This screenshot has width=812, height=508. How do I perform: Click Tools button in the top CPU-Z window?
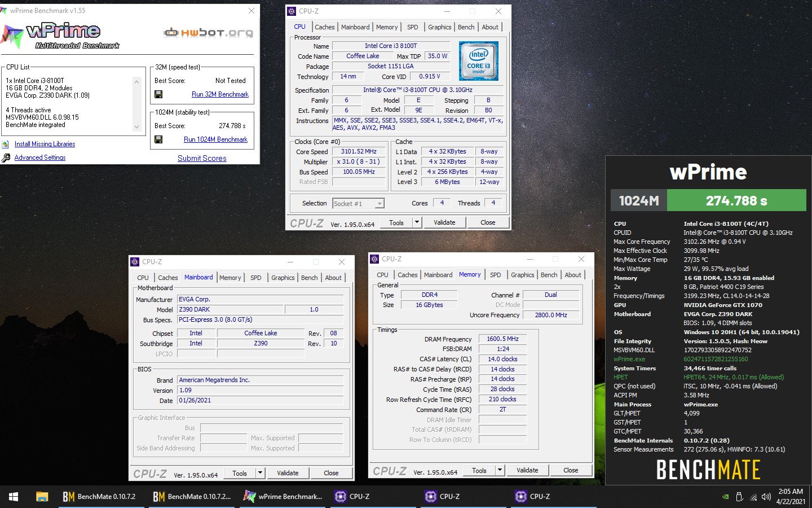[396, 222]
